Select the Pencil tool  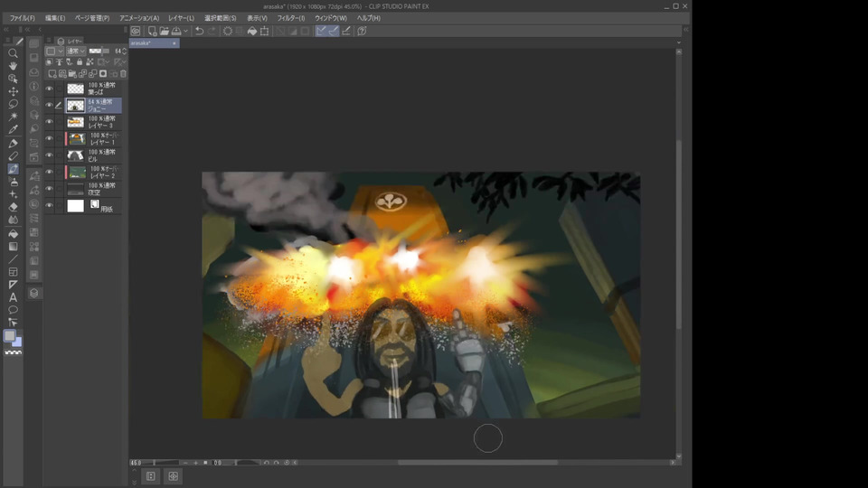point(13,156)
